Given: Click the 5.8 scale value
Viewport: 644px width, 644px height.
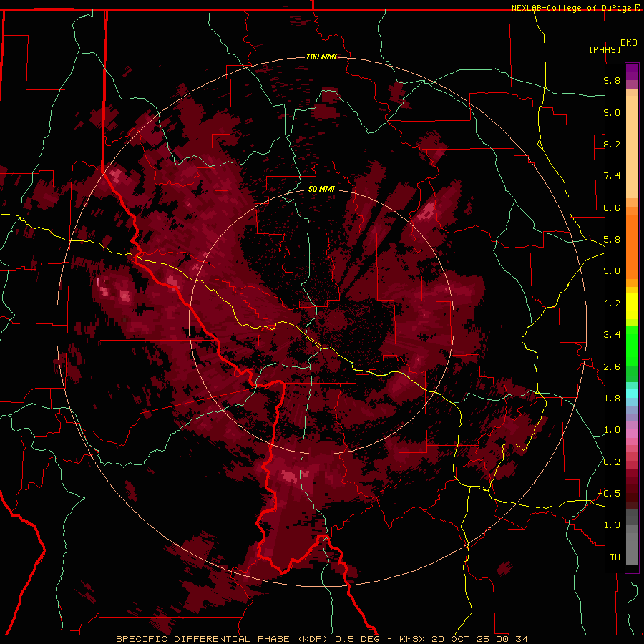Looking at the screenshot, I should [x=612, y=240].
